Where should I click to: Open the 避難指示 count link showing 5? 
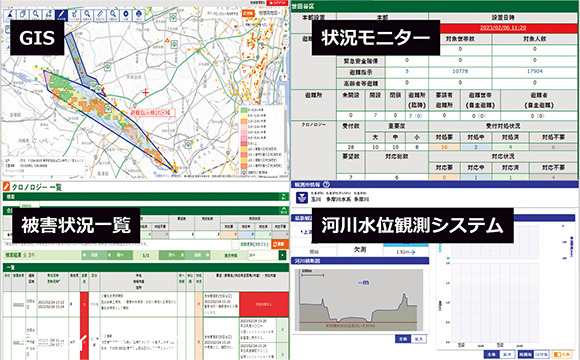(407, 71)
